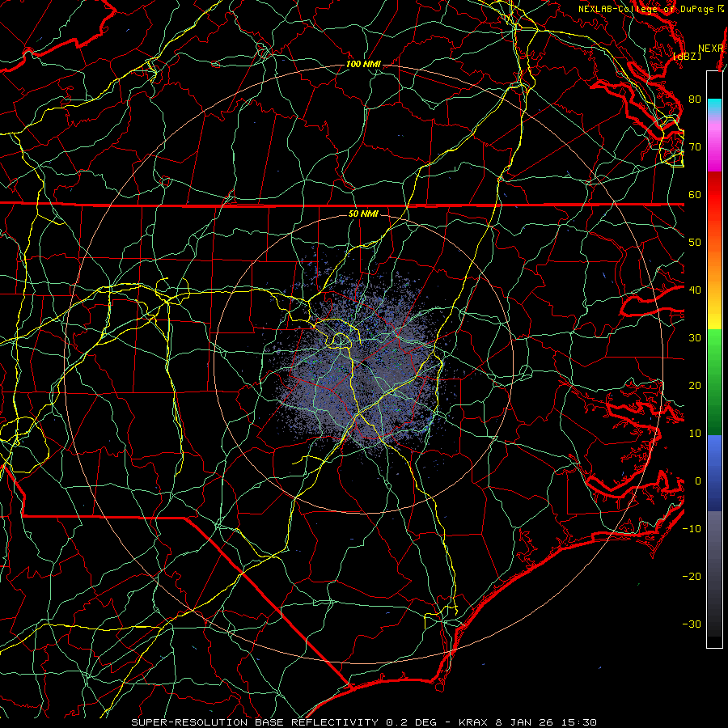
Task: Click the "[dBZ]" units label
Action: point(687,57)
